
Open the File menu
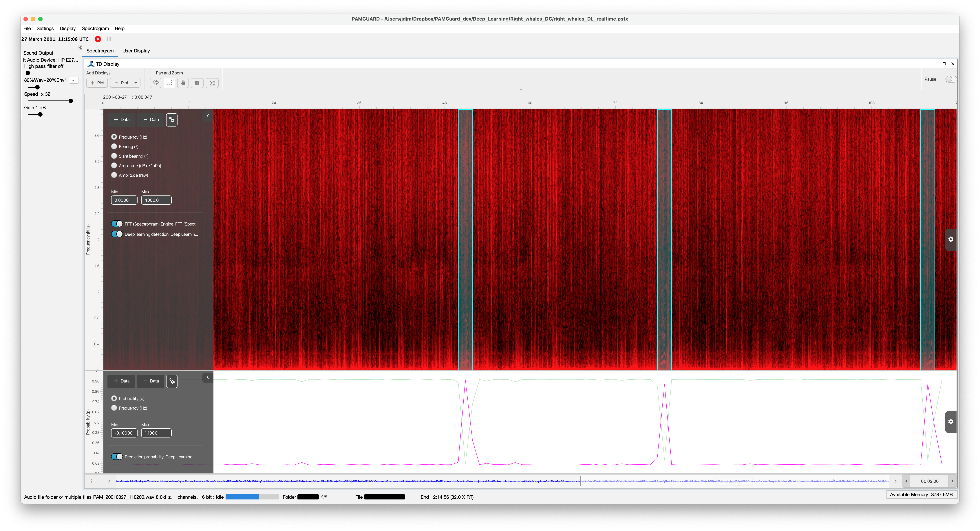[27, 29]
